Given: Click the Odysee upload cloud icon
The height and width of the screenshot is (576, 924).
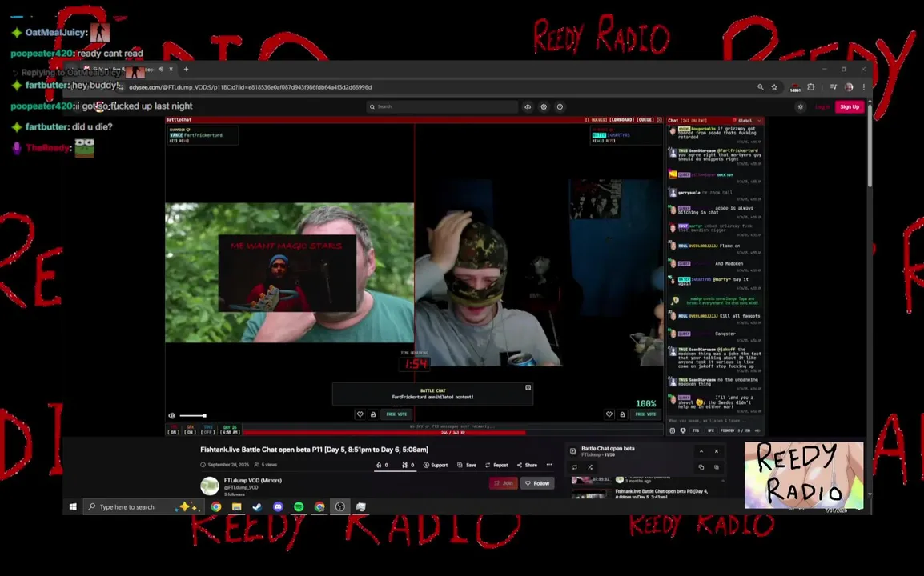Looking at the screenshot, I should click(528, 106).
